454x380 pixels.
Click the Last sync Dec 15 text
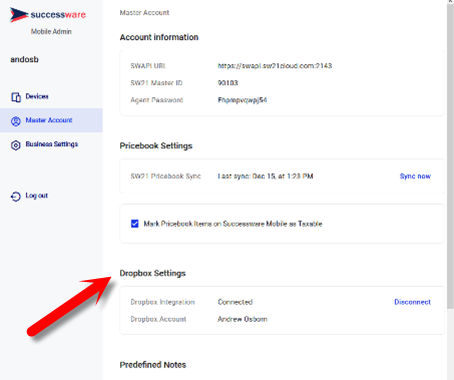(x=265, y=176)
